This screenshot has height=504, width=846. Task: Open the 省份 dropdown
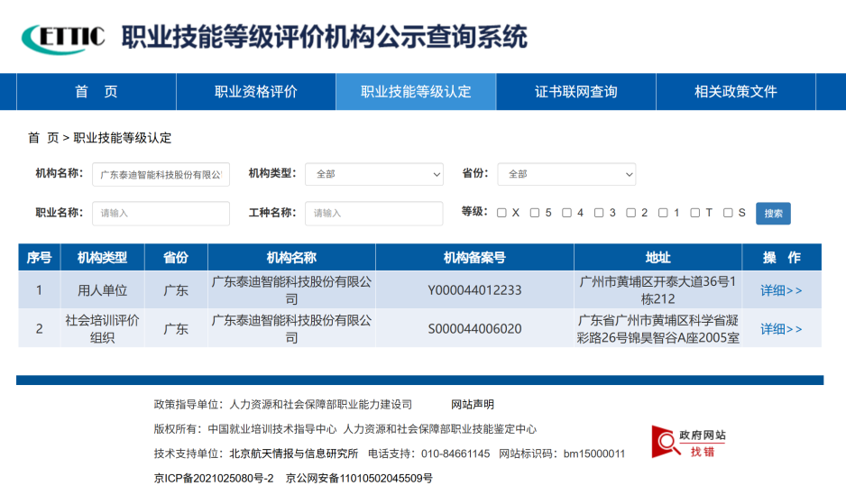point(566,174)
